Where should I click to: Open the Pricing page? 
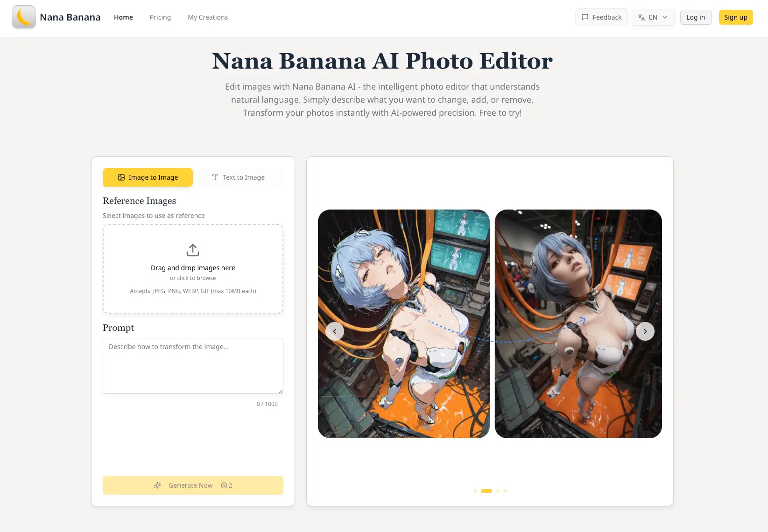[160, 17]
